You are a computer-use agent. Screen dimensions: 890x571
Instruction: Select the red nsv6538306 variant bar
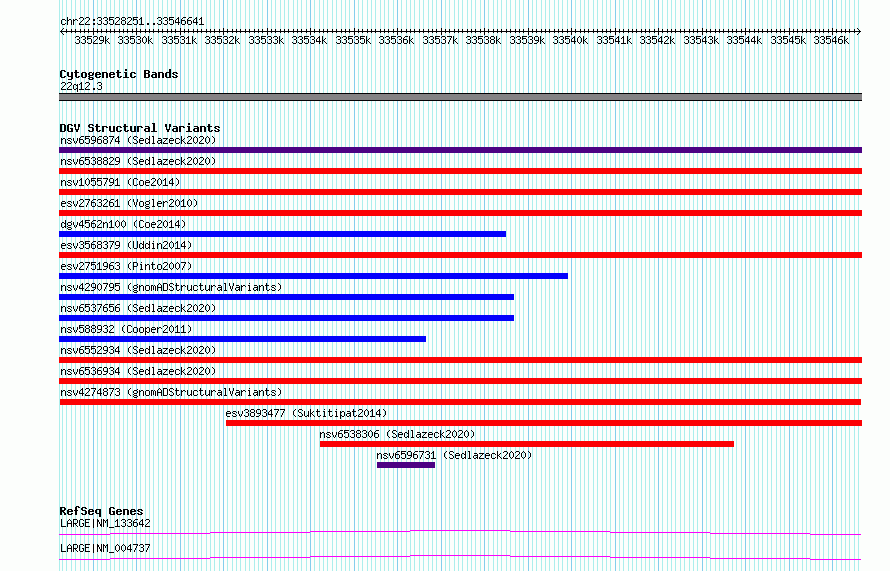pyautogui.click(x=527, y=444)
